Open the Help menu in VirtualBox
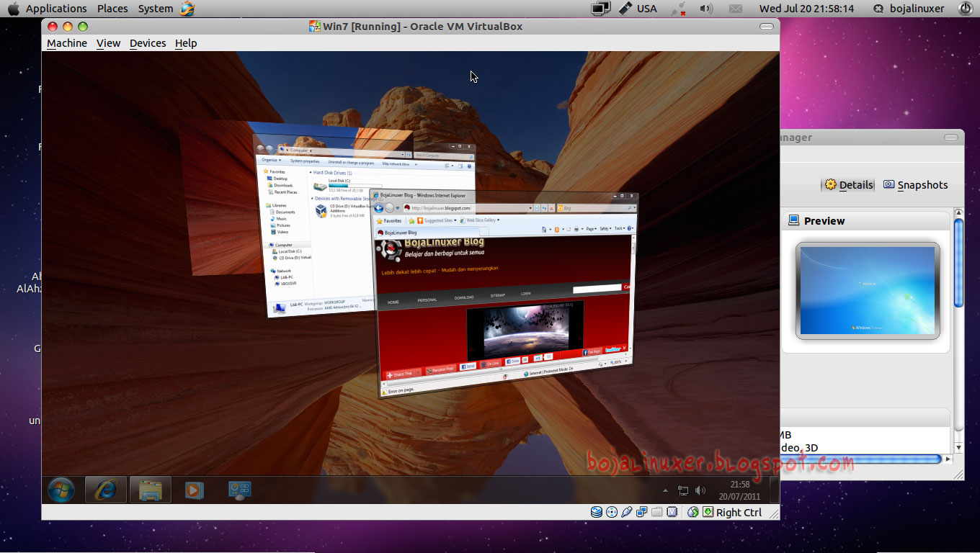Screen dimensions: 980x553 point(186,43)
